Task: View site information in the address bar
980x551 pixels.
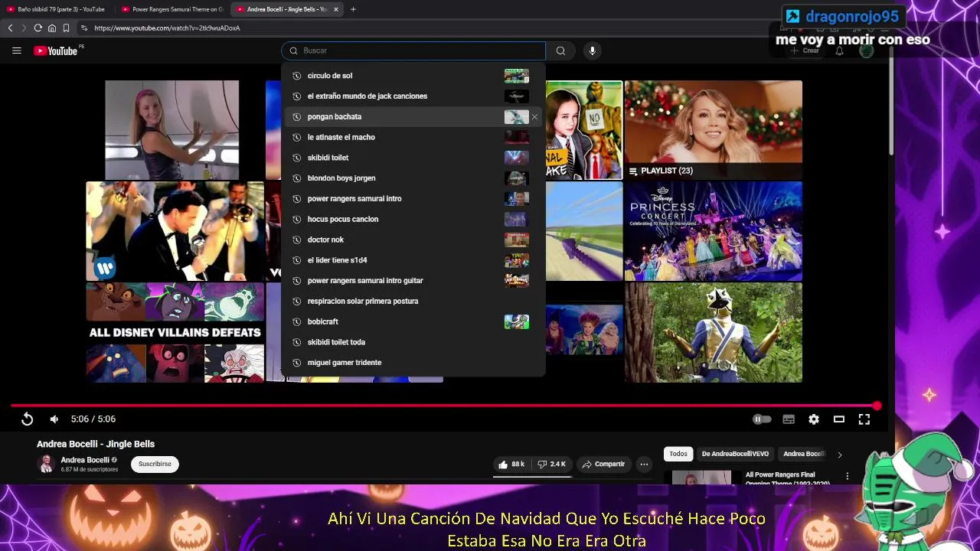Action: tap(84, 28)
